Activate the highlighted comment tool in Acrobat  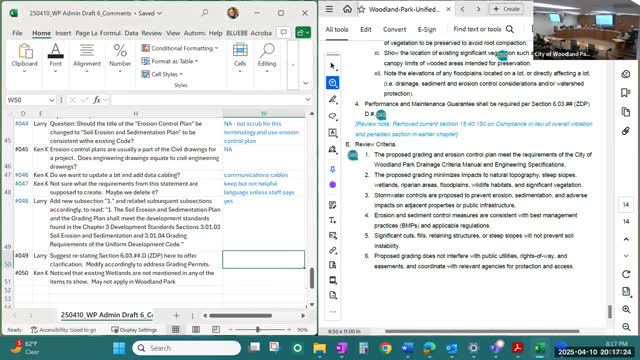click(333, 83)
